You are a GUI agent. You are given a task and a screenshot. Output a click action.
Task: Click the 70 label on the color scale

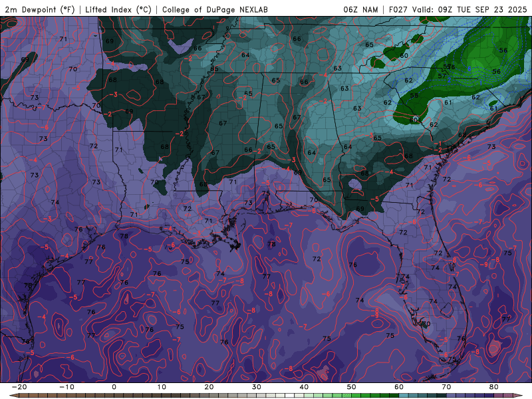coord(446,387)
